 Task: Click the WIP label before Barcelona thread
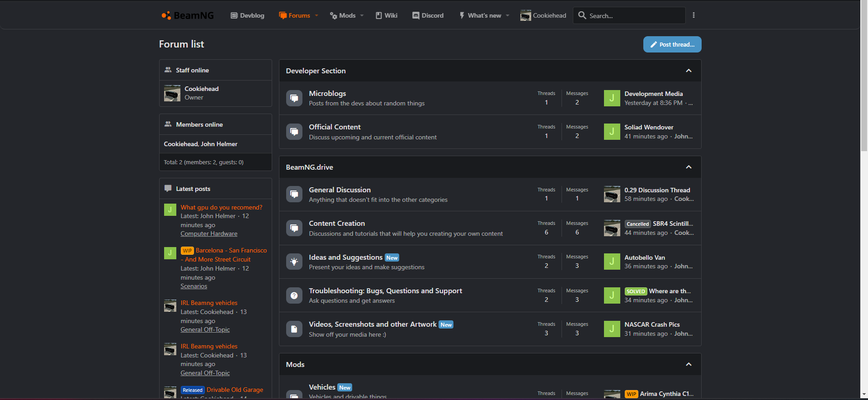pyautogui.click(x=187, y=251)
